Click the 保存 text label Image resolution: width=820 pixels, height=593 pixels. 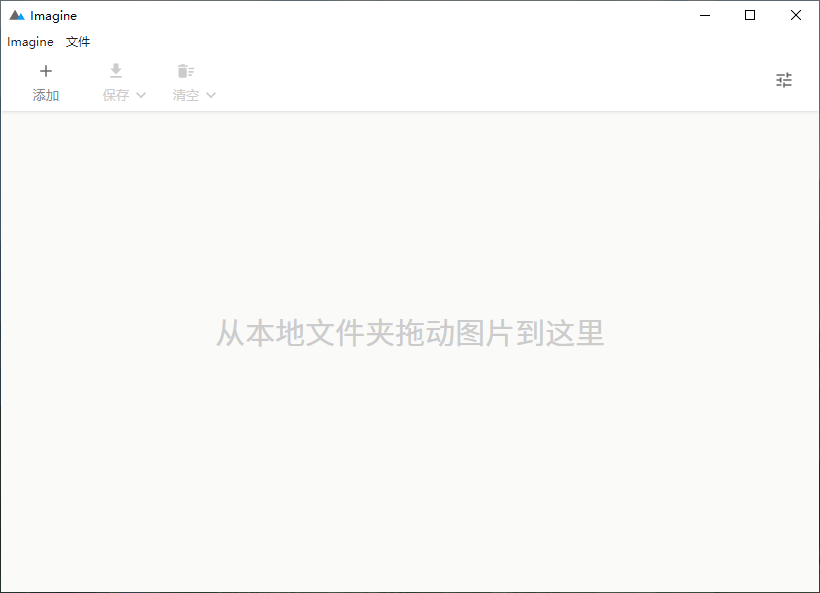coord(116,95)
